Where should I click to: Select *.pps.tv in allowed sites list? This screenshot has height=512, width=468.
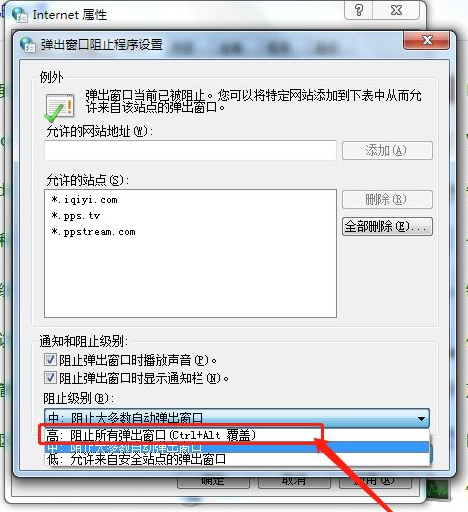pos(76,216)
